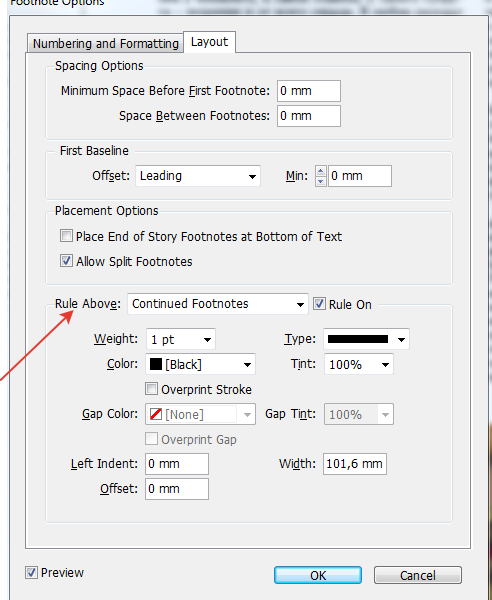Enable Place End of Story Footnotes checkbox
This screenshot has width=492, height=600.
point(66,236)
